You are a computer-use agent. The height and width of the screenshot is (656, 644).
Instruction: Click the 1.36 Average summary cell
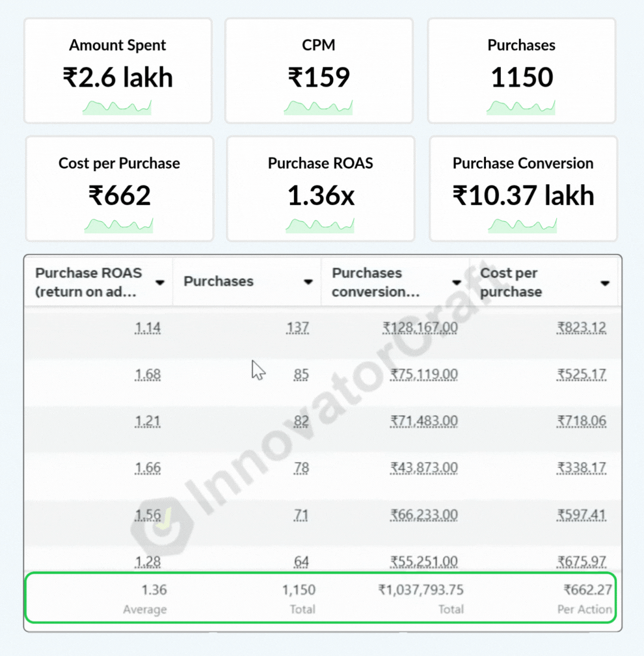(154, 590)
